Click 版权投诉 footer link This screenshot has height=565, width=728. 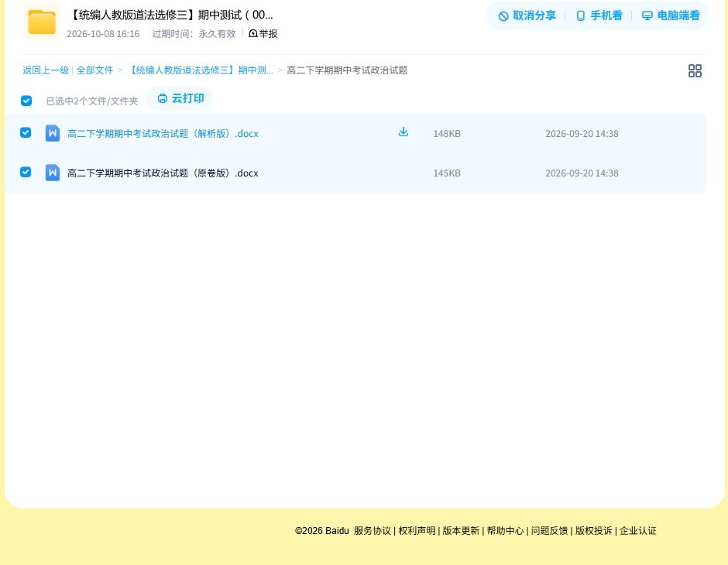point(594,531)
